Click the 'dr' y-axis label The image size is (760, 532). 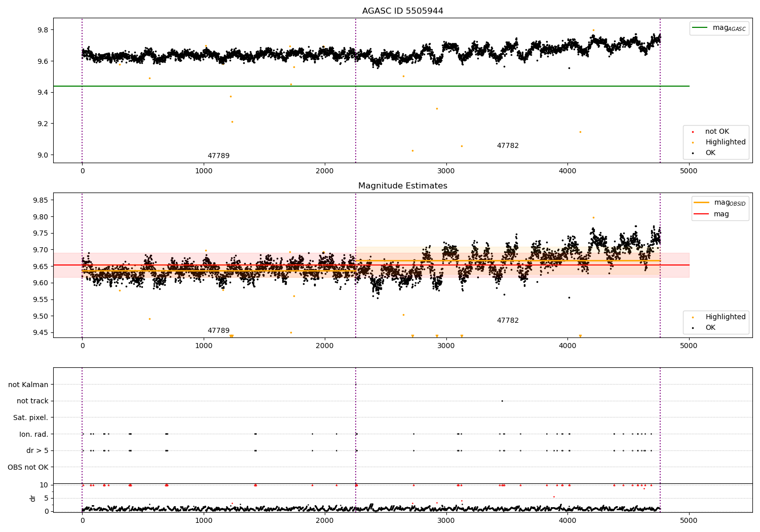pos(33,498)
